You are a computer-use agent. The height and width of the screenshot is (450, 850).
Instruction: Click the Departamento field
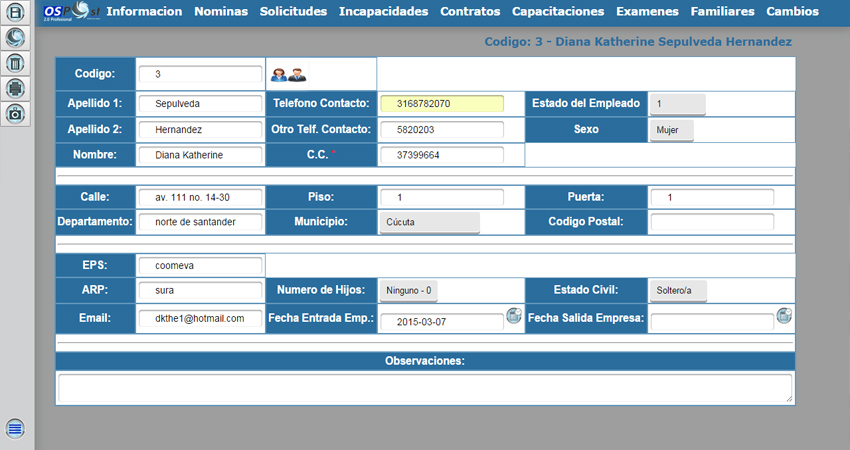pyautogui.click(x=201, y=222)
